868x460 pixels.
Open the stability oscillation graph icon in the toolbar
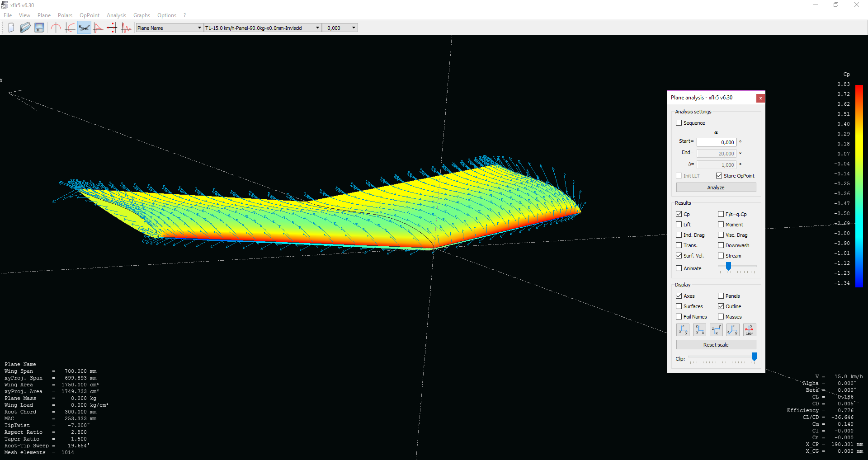pyautogui.click(x=127, y=28)
